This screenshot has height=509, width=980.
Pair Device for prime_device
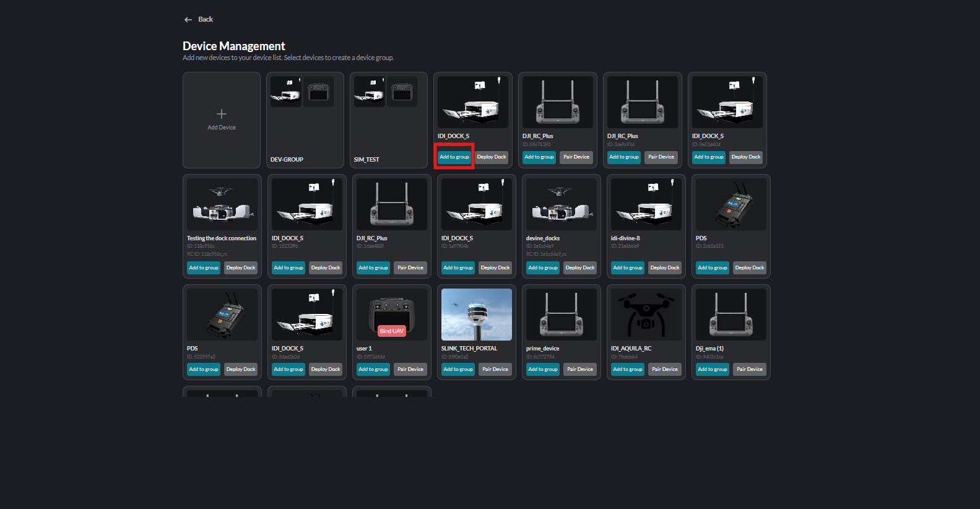pyautogui.click(x=580, y=370)
